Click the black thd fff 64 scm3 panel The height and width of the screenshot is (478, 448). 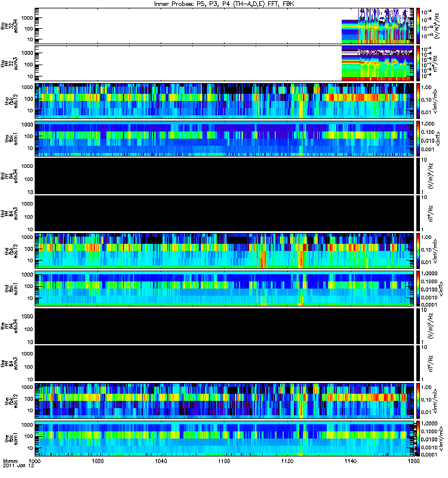[x=225, y=213]
